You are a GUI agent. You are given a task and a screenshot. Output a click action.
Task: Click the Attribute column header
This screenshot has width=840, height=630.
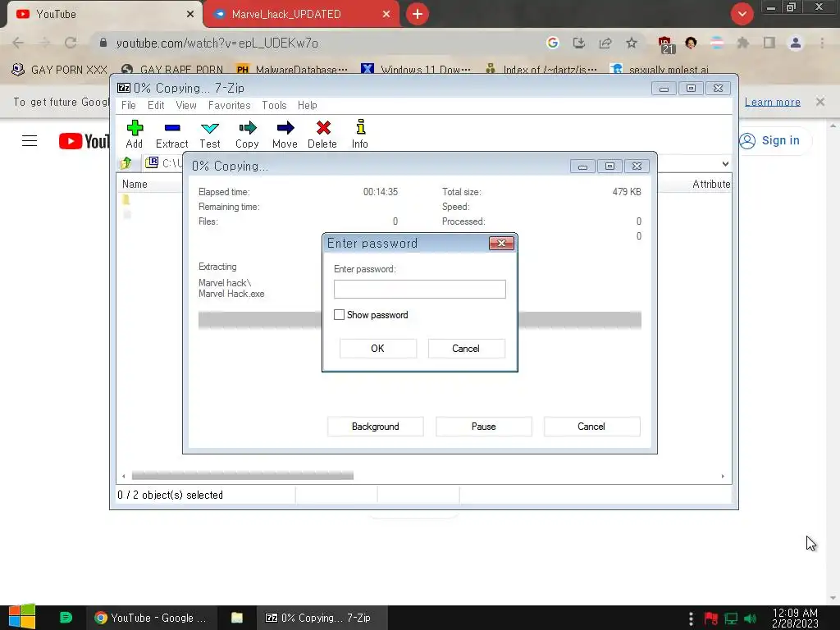(x=711, y=185)
